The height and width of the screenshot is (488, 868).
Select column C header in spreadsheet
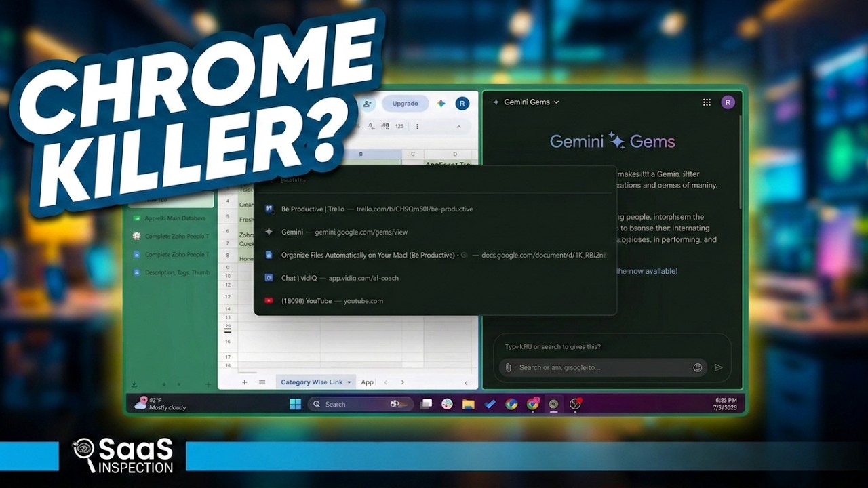[x=412, y=155]
